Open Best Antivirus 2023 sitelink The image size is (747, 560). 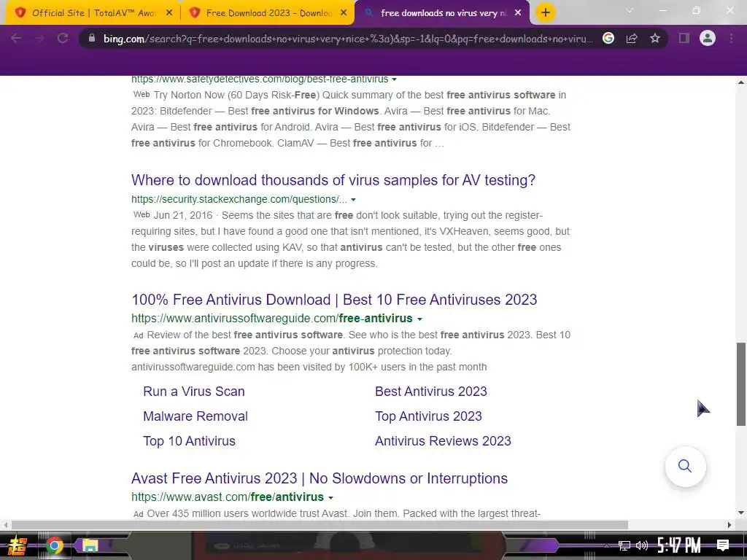point(430,392)
